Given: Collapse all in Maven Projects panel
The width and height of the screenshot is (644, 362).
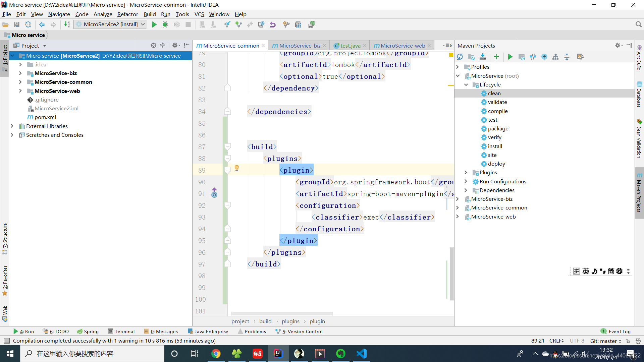Looking at the screenshot, I should click(x=567, y=57).
